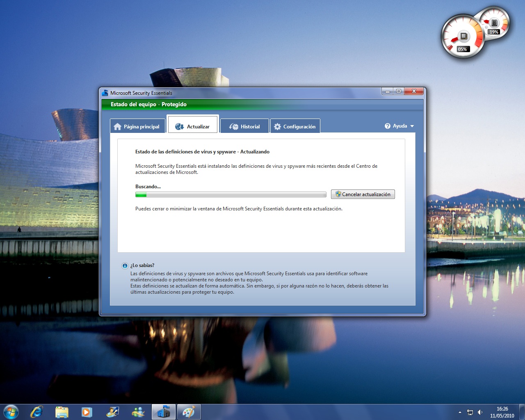This screenshot has height=420, width=525.
Task: Launch Internet Explorer from the taskbar
Action: click(x=37, y=412)
